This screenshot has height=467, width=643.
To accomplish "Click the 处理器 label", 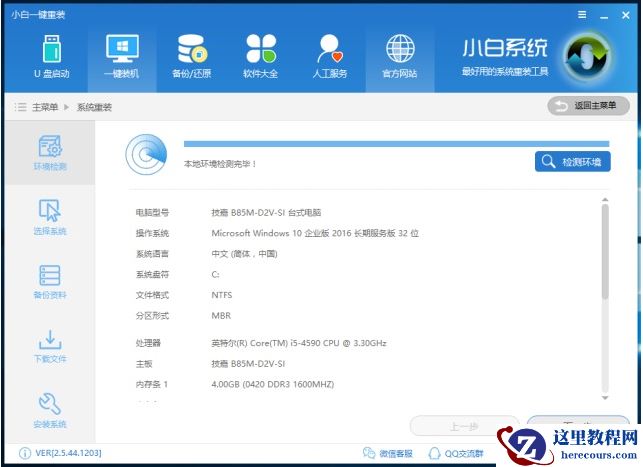I will 148,343.
